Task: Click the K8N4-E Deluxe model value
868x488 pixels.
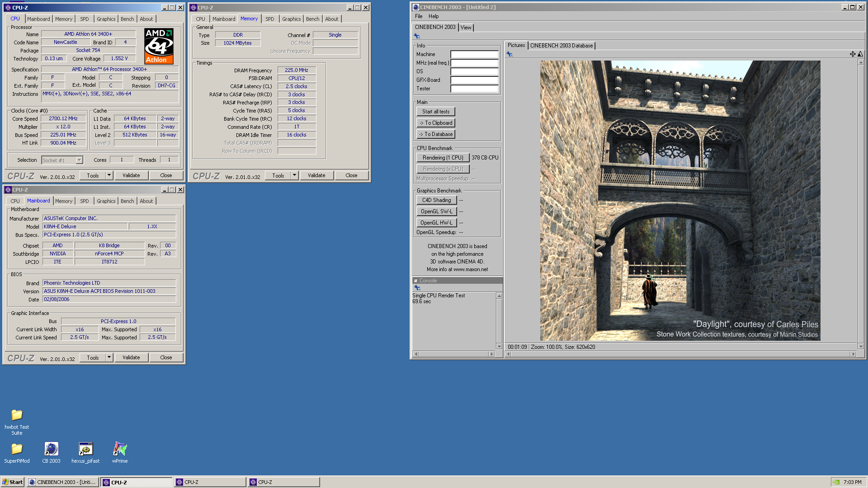Action: [85, 227]
